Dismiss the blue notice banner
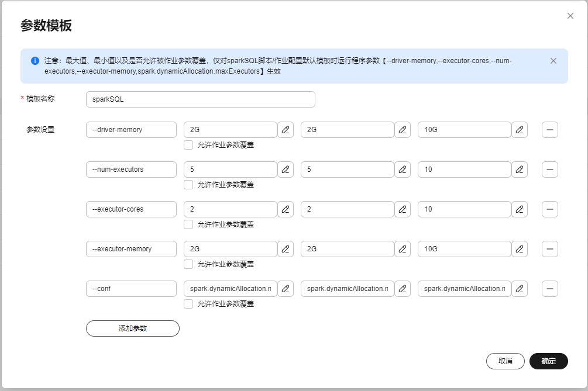 tap(553, 61)
